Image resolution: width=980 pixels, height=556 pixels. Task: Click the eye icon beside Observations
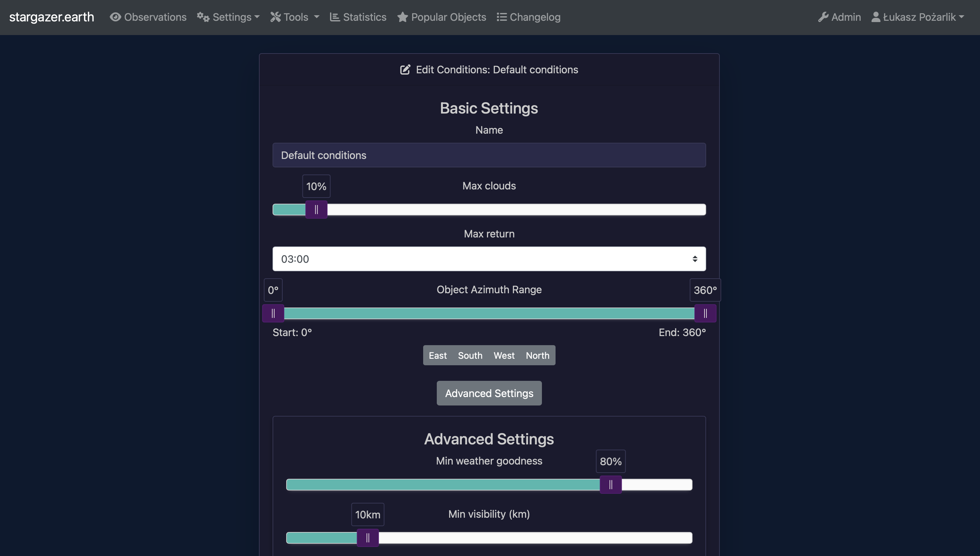(x=115, y=17)
